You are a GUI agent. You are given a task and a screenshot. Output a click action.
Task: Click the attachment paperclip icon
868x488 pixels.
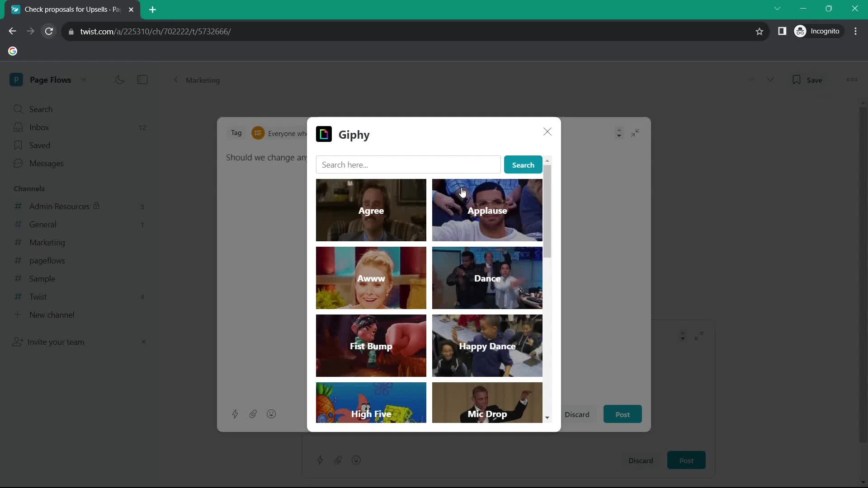[x=253, y=413]
